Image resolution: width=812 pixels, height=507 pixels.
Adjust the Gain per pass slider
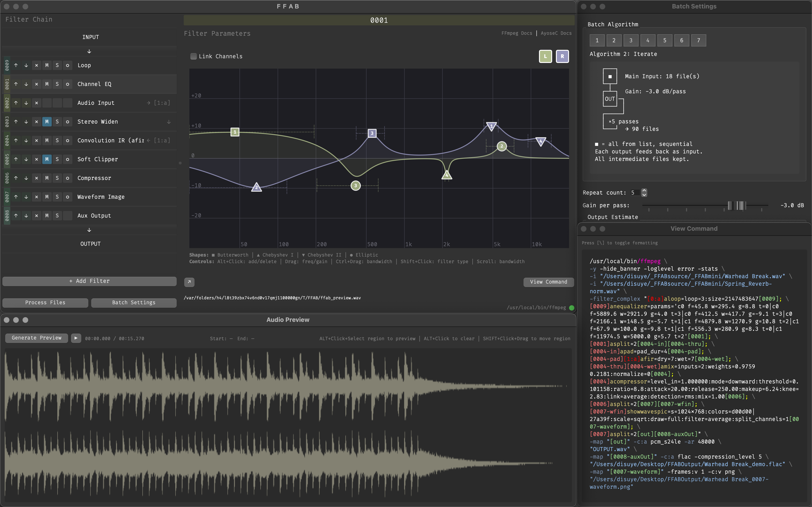pyautogui.click(x=737, y=205)
